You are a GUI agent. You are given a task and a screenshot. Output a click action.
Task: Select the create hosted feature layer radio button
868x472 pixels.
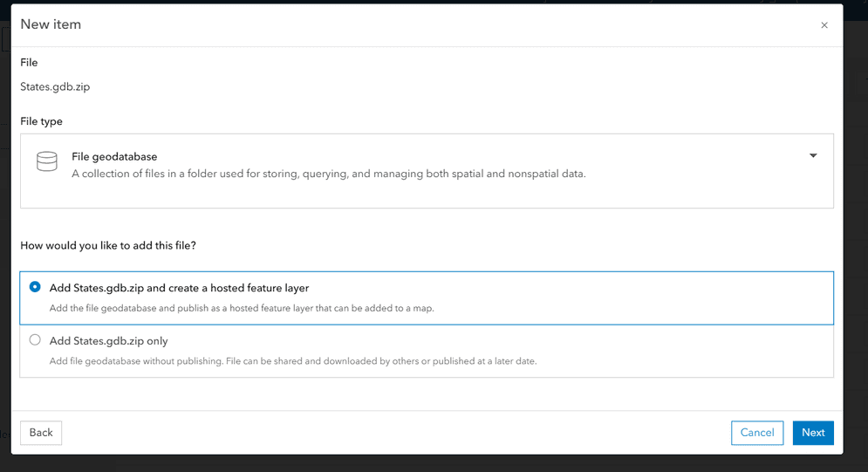(x=35, y=287)
